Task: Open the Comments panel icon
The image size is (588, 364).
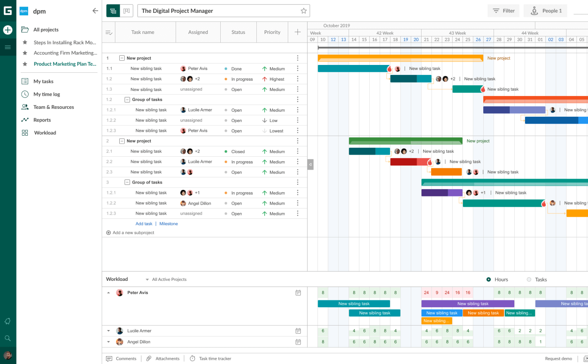Action: point(108,358)
